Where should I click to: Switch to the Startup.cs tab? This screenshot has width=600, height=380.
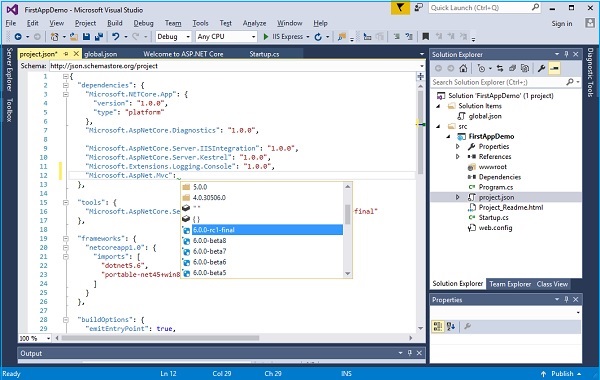tap(264, 54)
